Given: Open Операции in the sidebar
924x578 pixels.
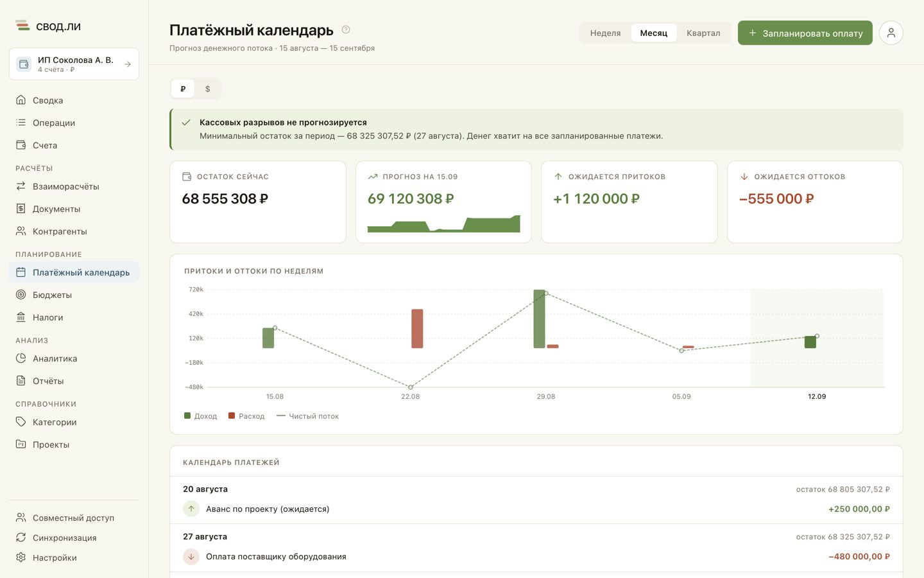Looking at the screenshot, I should click(x=74, y=123).
